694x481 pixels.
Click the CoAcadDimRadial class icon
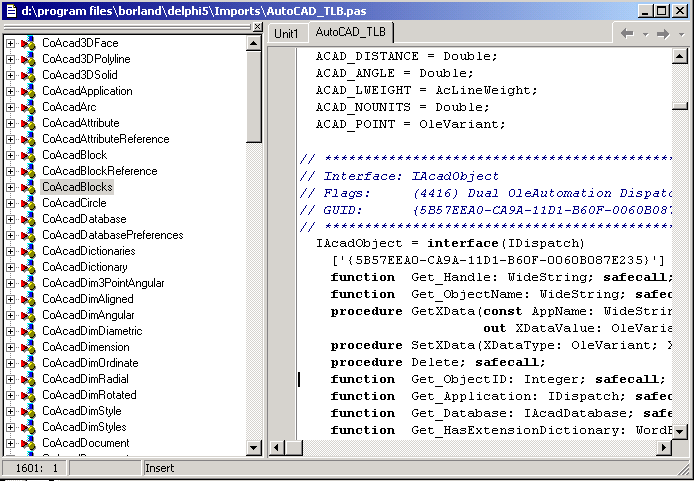28,379
